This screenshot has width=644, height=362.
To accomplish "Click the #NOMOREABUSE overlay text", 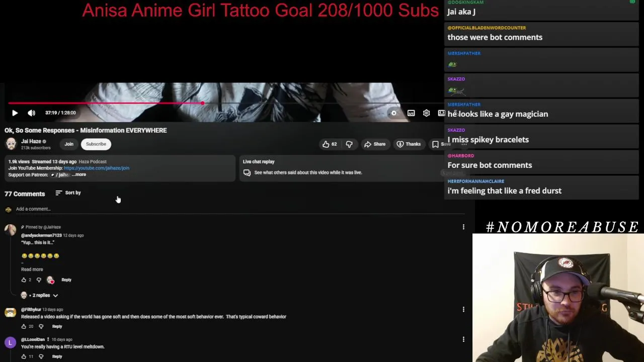I will click(562, 227).
